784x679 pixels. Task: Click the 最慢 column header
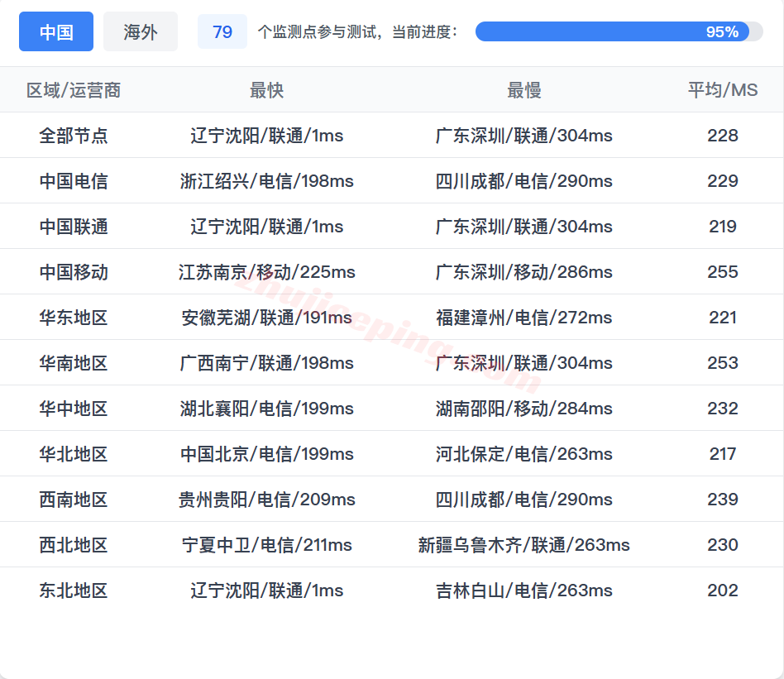coord(524,90)
